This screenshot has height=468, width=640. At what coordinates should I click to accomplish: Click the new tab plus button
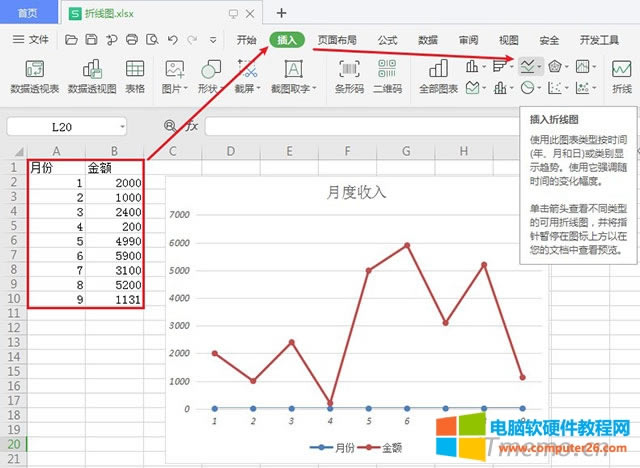tap(281, 13)
